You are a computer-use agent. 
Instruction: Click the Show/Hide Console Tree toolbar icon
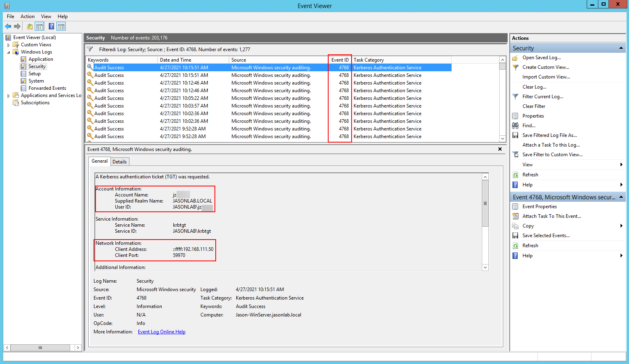(39, 26)
